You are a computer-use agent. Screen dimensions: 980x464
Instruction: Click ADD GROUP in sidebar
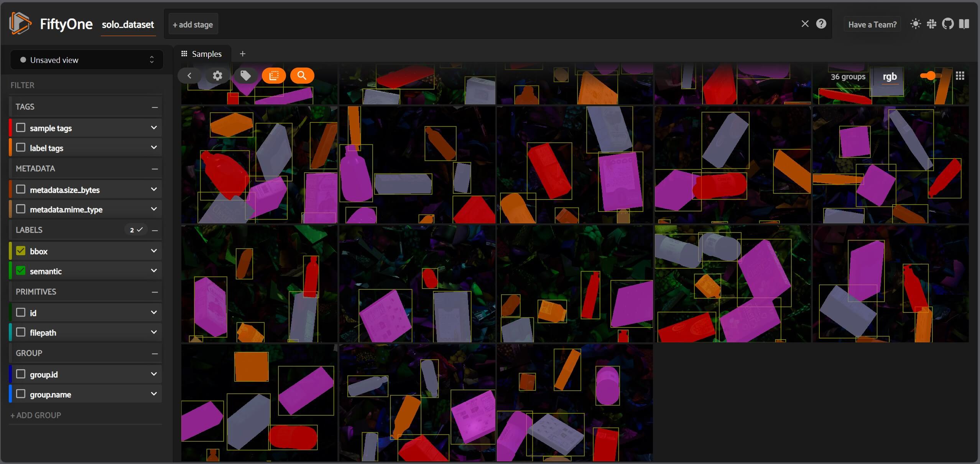[x=36, y=415]
